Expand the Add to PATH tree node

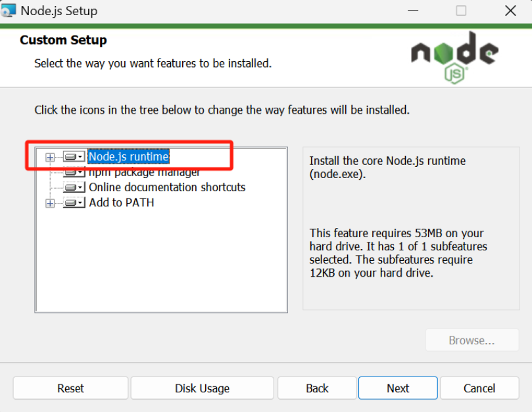click(50, 203)
